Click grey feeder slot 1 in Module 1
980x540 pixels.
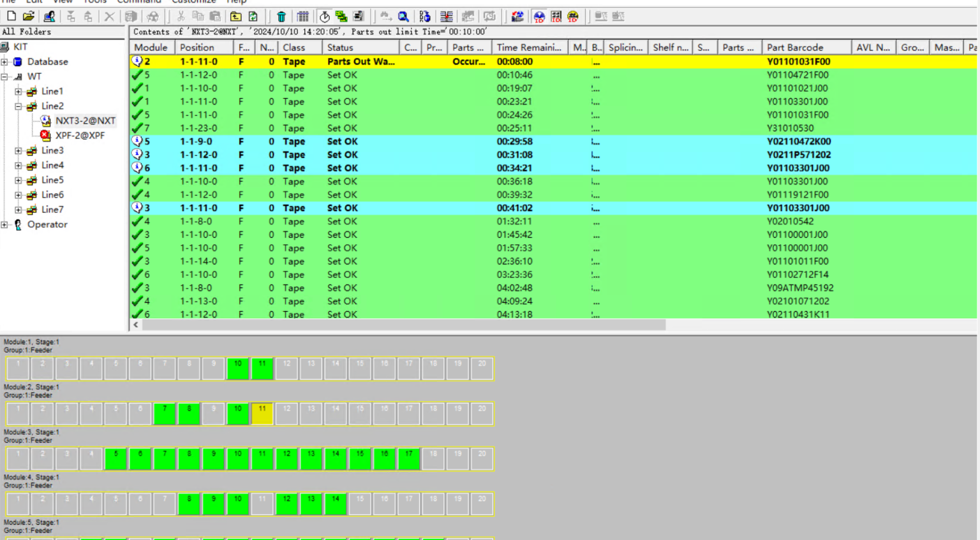click(18, 369)
